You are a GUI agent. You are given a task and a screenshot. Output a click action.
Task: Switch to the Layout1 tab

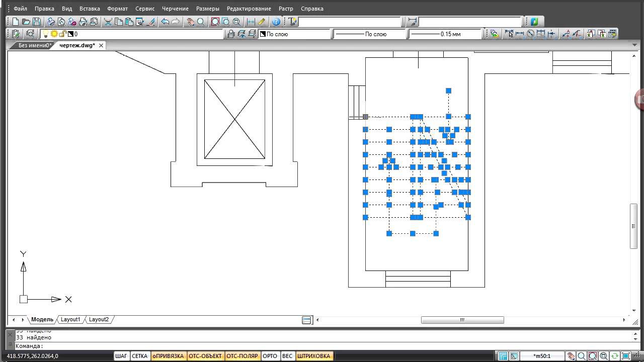pos(70,319)
